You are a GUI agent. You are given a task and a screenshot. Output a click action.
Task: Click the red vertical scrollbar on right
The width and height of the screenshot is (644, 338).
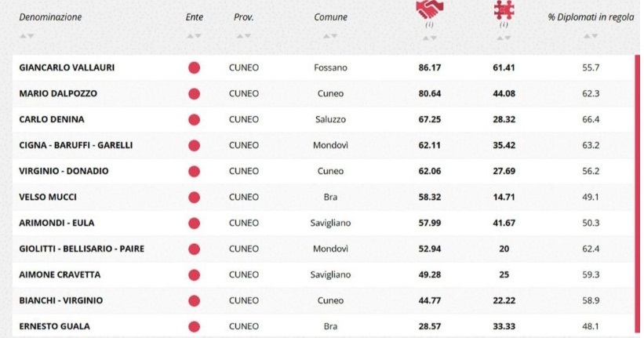pos(636,196)
